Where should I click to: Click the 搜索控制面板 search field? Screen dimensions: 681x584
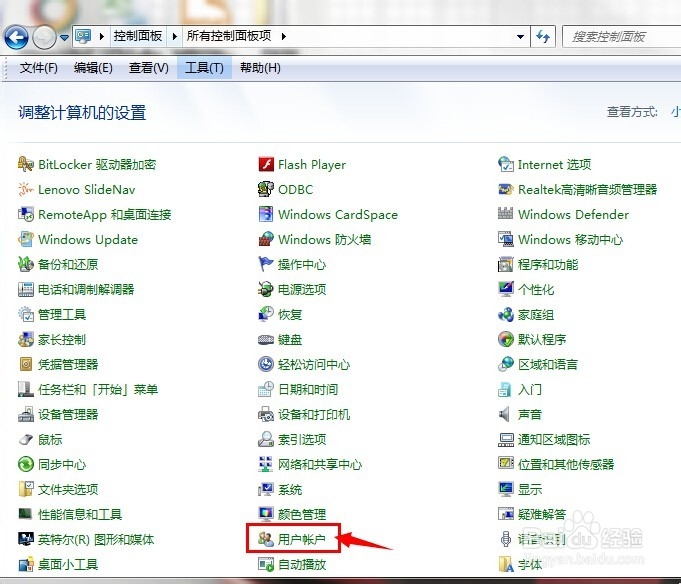pyautogui.click(x=621, y=36)
